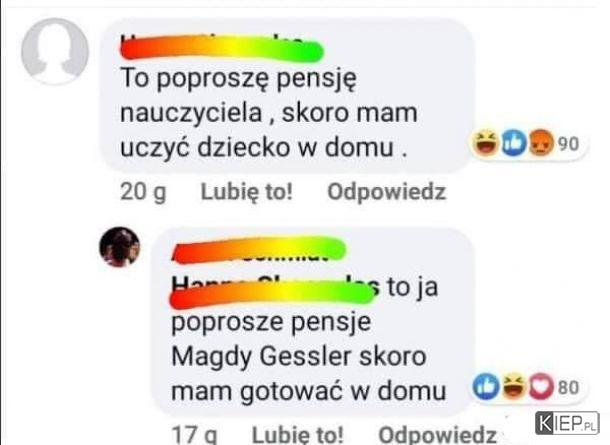Click the heart reaction on the reply
Viewport: 610px width, 445px height.
[540, 387]
